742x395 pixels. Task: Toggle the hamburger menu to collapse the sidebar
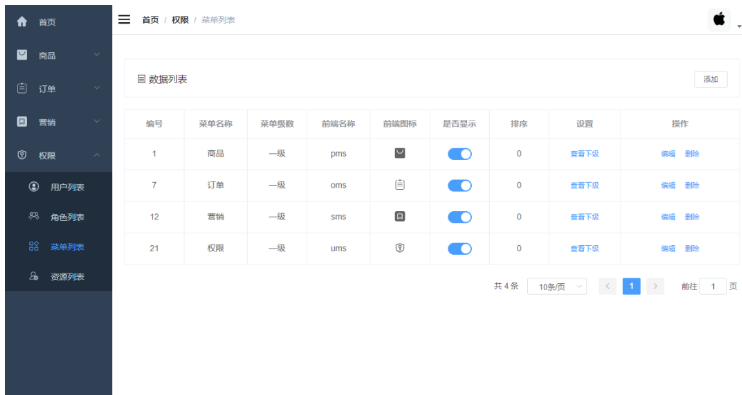(124, 19)
